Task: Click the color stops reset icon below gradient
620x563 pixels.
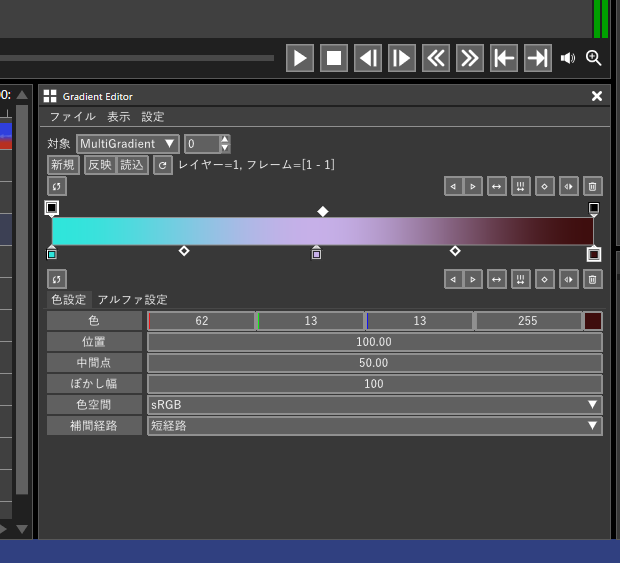Action: [x=57, y=280]
